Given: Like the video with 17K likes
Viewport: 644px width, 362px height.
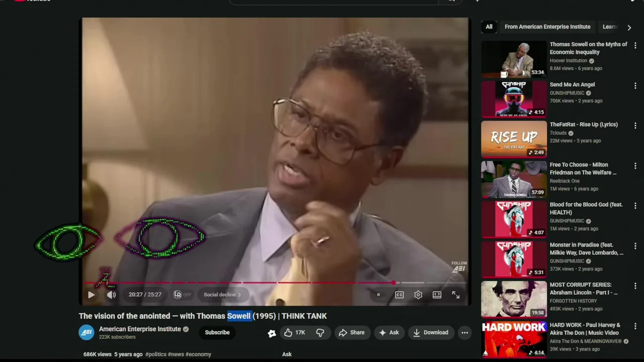Looking at the screenshot, I should pos(294,332).
